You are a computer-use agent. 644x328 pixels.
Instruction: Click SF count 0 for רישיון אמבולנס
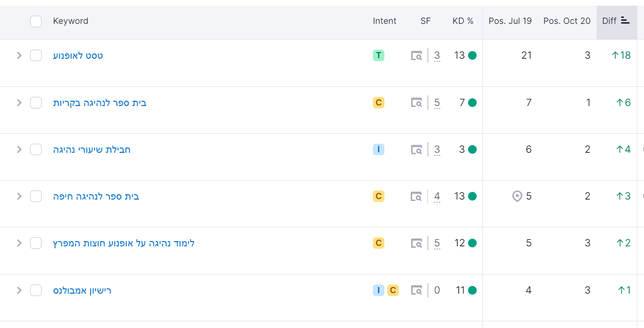(x=437, y=290)
